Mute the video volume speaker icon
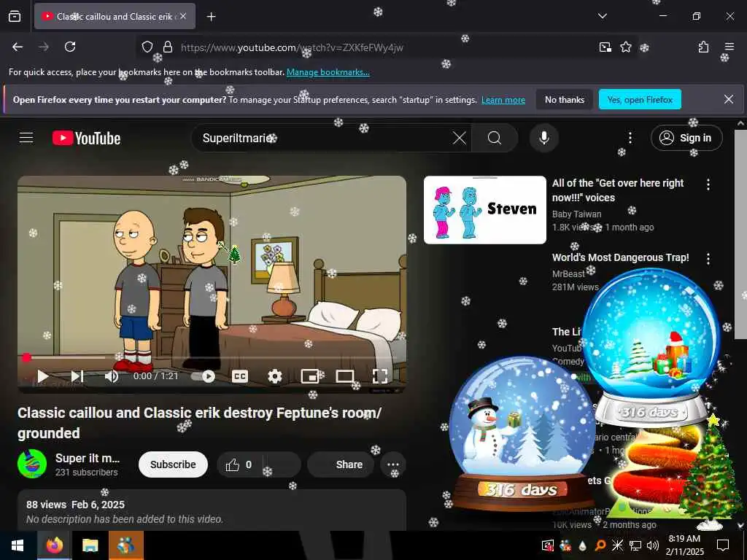 click(112, 376)
